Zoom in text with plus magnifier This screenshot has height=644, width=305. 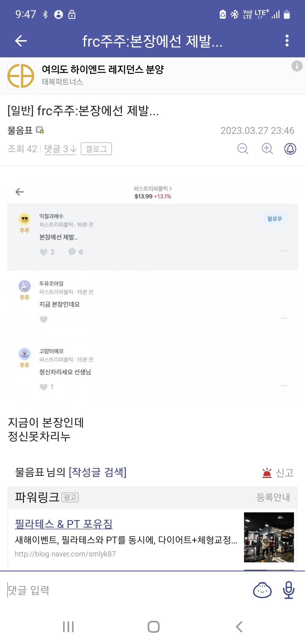pos(267,149)
